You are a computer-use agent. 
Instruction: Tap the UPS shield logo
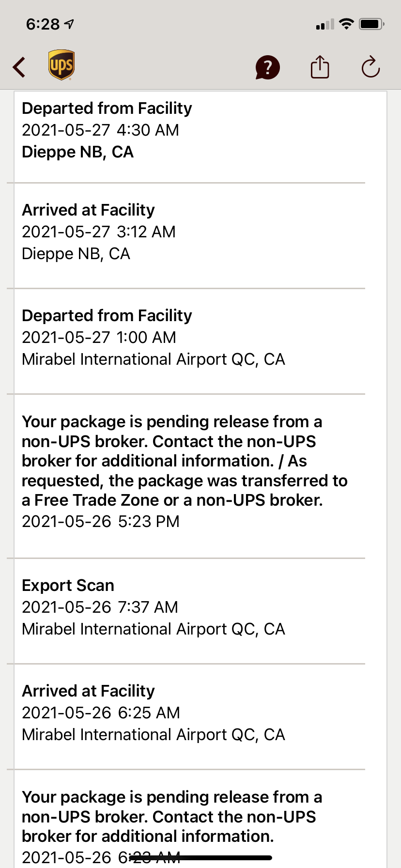(62, 65)
